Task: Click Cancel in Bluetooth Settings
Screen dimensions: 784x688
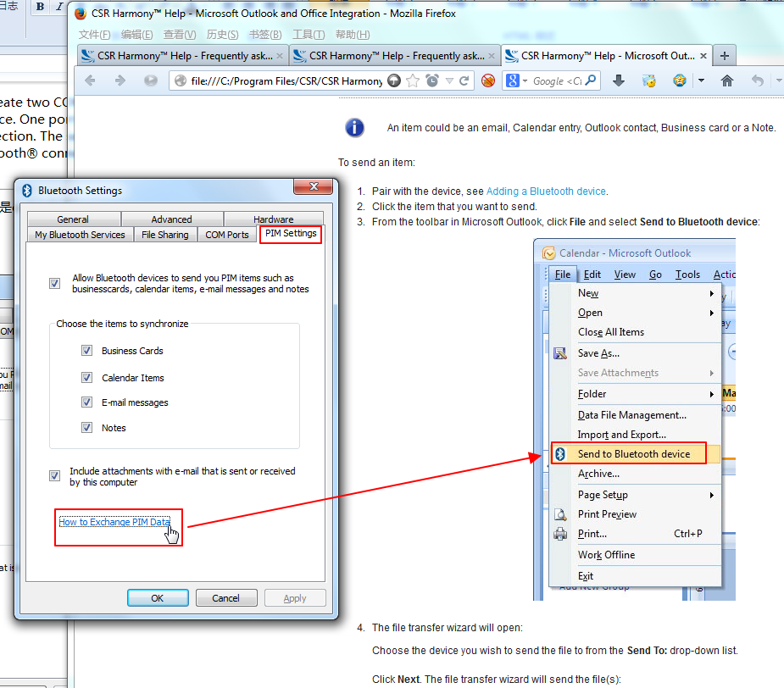Action: coord(226,598)
